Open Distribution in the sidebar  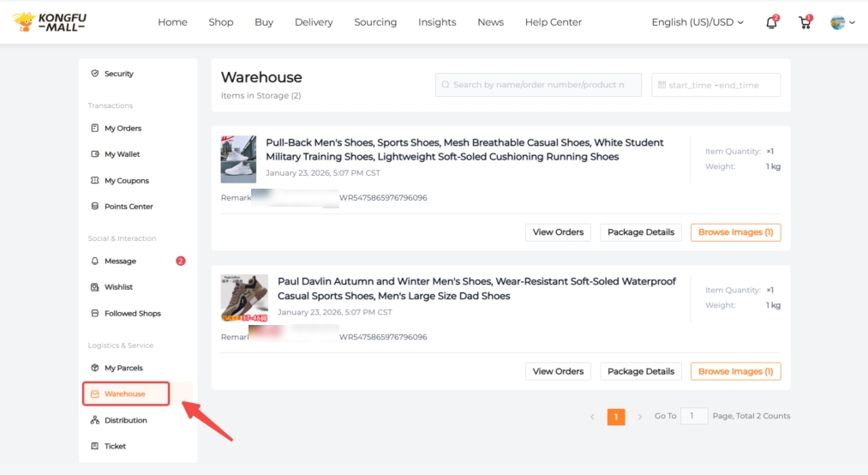pyautogui.click(x=125, y=420)
